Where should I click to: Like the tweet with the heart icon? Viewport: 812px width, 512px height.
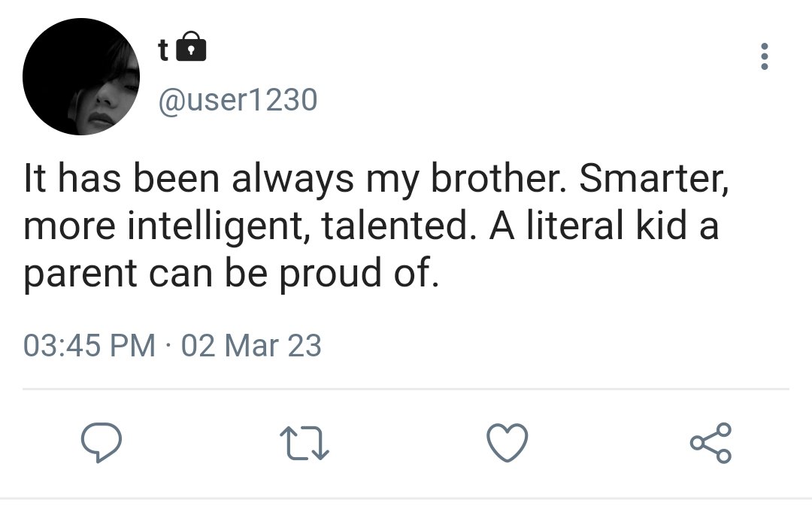[507, 442]
